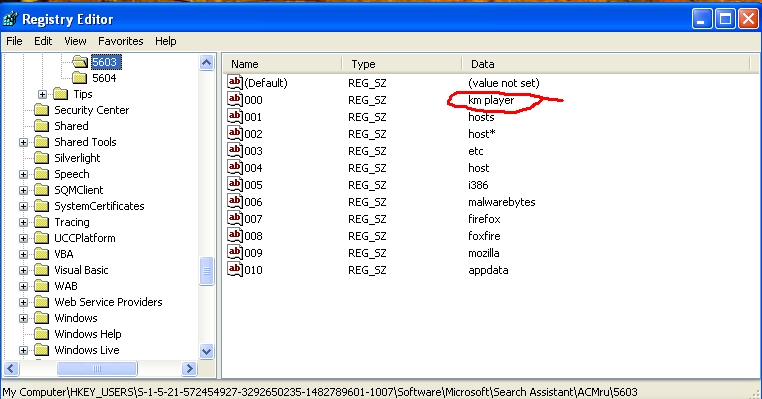762x399 pixels.
Task: Click the string icon for value 009
Action: [x=235, y=252]
